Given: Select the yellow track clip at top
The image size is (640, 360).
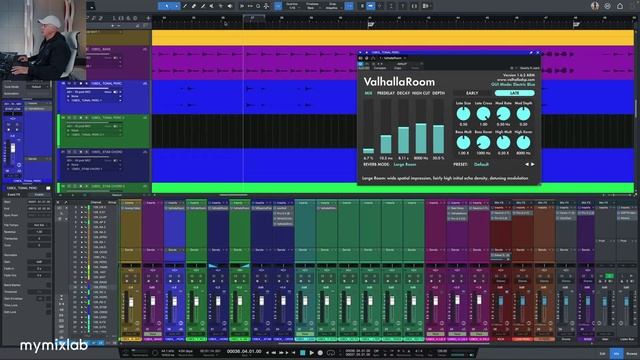Looking at the screenshot, I should [x=393, y=38].
